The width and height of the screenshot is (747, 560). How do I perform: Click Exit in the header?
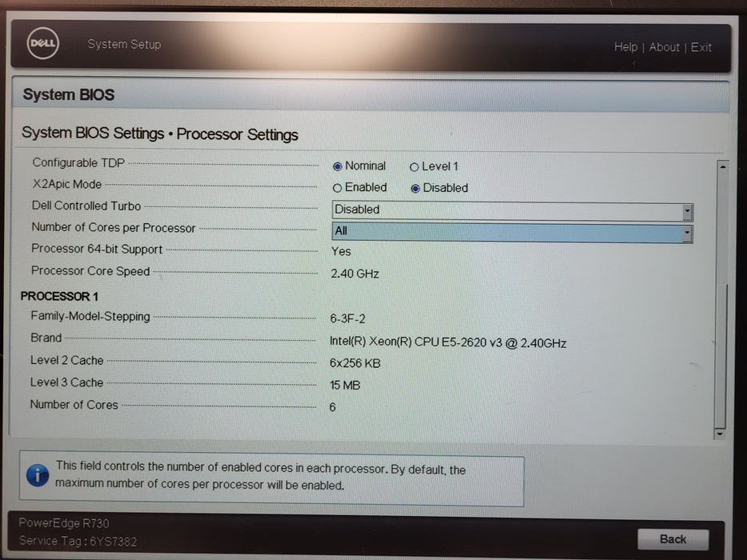coord(701,47)
